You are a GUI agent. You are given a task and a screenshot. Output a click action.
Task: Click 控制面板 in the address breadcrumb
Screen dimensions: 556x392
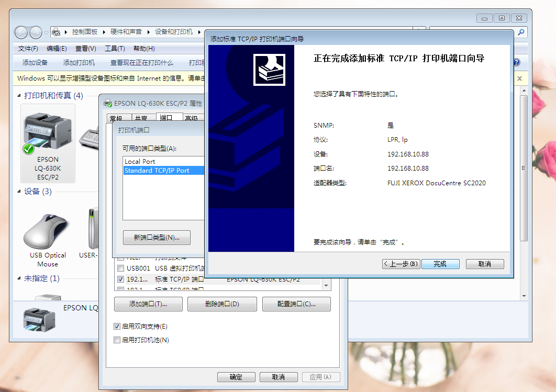click(85, 32)
